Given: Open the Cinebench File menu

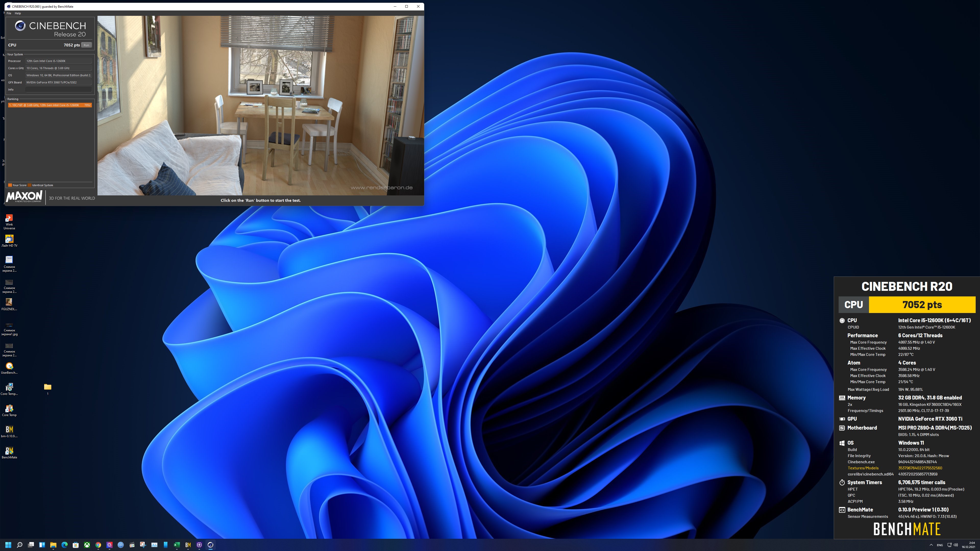Looking at the screenshot, I should (x=9, y=13).
